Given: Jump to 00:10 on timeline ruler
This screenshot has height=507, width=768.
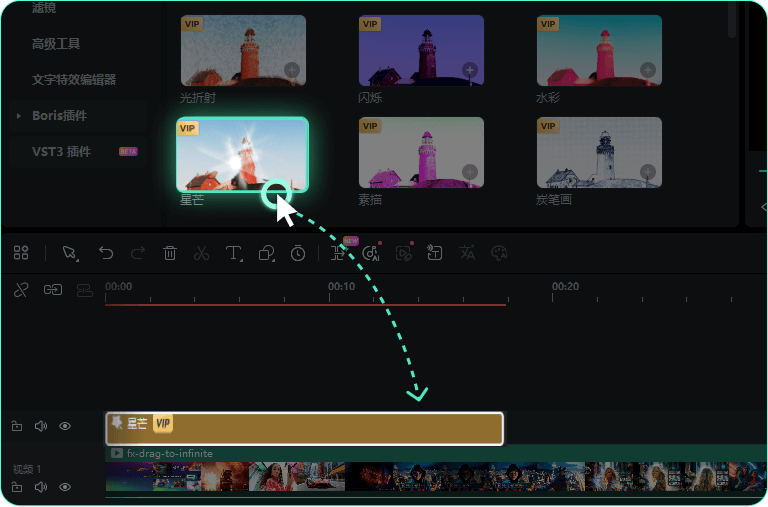Looking at the screenshot, I should [x=341, y=287].
